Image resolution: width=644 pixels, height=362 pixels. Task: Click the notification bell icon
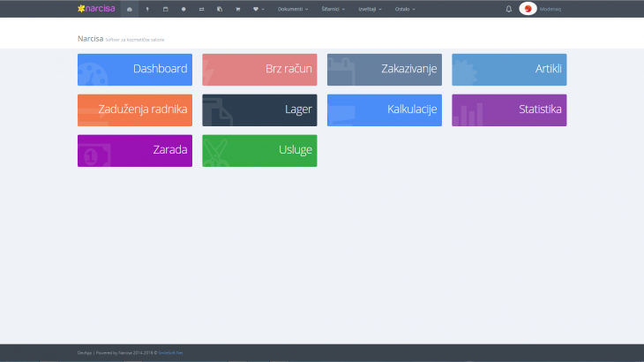coord(509,9)
